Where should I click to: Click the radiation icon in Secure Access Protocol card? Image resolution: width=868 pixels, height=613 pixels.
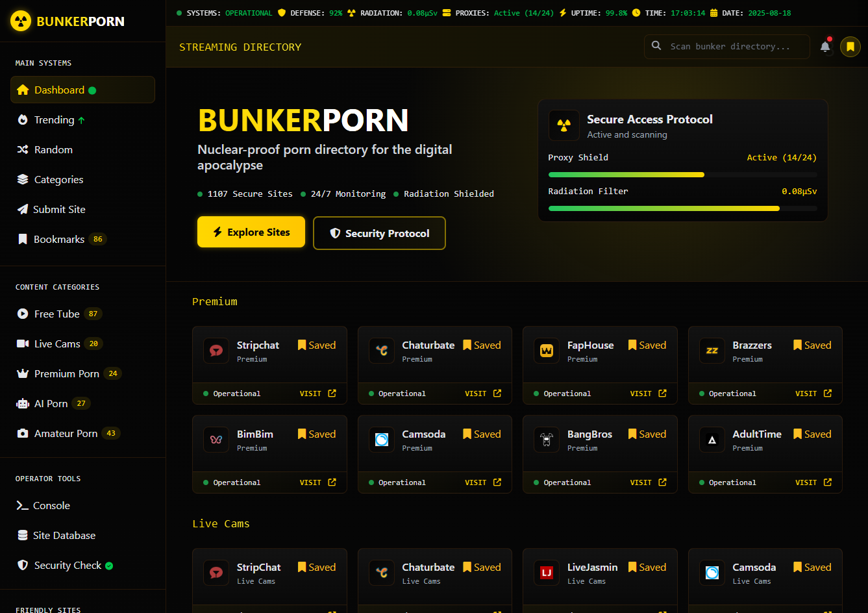pyautogui.click(x=564, y=125)
